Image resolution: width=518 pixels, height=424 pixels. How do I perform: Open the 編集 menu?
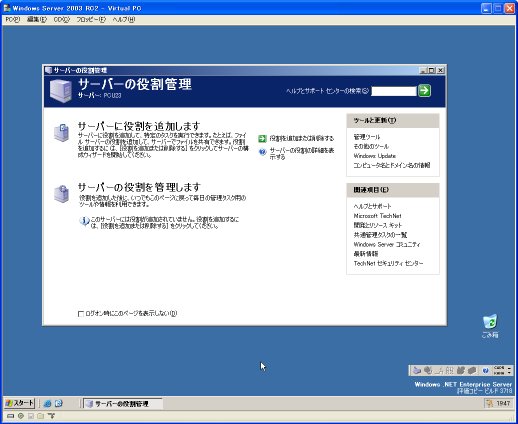pos(37,20)
